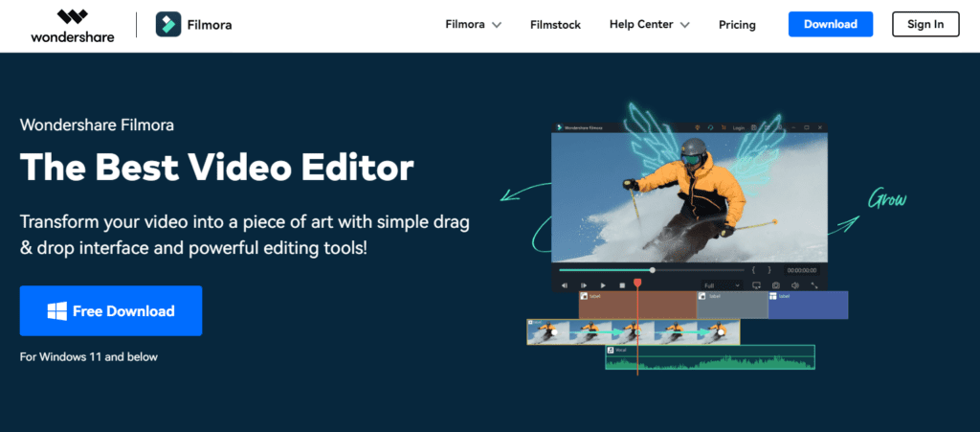Click the save icon in Filmora title bar
Viewport: 980px width, 432px height.
pyautogui.click(x=754, y=127)
